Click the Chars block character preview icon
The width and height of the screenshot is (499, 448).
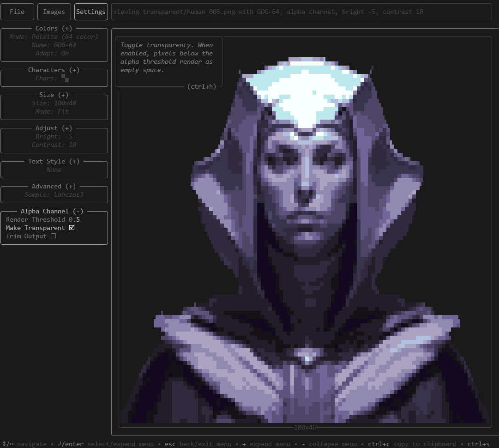click(x=65, y=78)
